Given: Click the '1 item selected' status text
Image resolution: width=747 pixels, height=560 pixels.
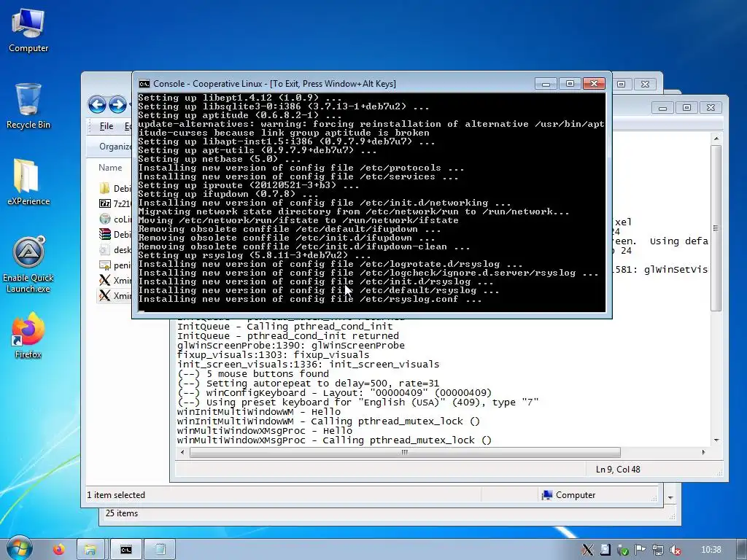Looking at the screenshot, I should click(116, 495).
